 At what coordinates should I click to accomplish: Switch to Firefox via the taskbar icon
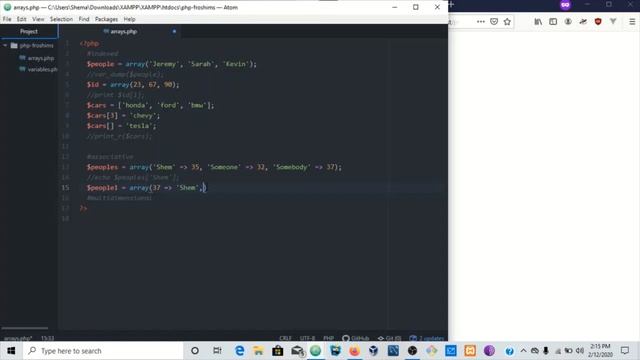coord(354,351)
